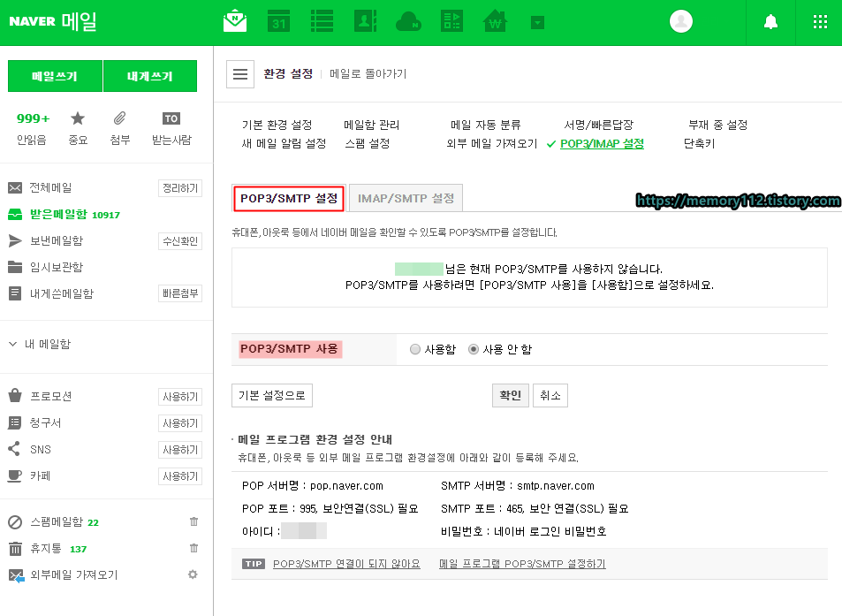
Task: Open the office document icon in header
Action: click(451, 21)
